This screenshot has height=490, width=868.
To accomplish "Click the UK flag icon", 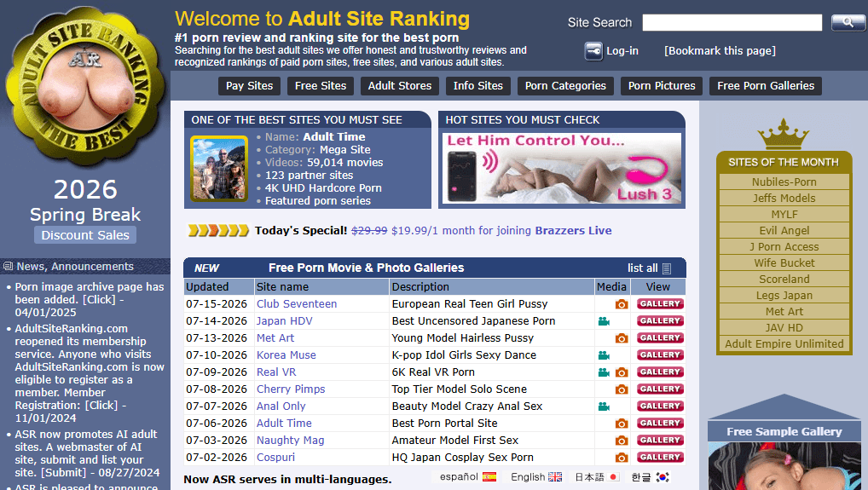I will [555, 476].
